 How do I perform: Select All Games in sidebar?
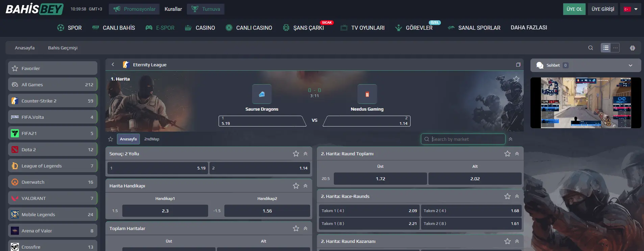coord(53,84)
